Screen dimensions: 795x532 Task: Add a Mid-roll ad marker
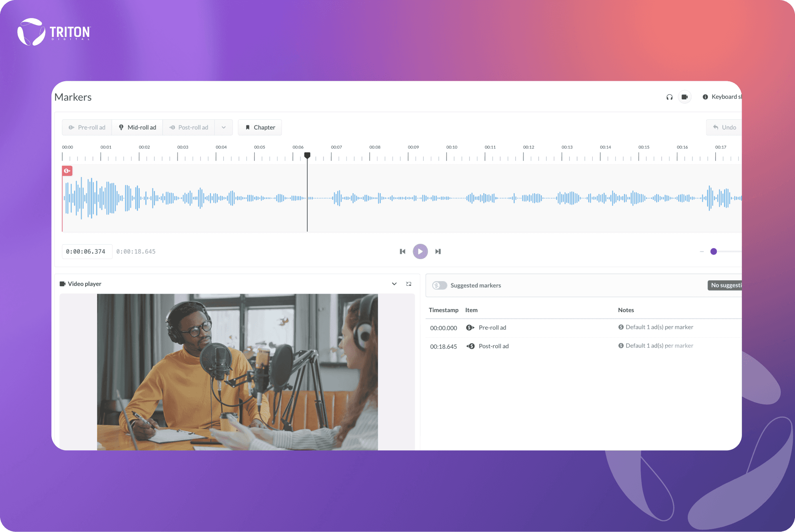point(137,128)
